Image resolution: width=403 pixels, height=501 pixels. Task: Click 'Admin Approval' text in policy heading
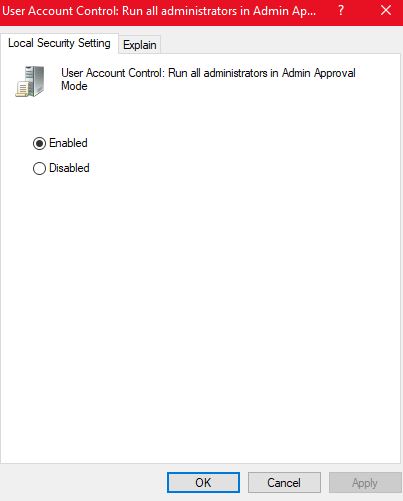(x=319, y=73)
